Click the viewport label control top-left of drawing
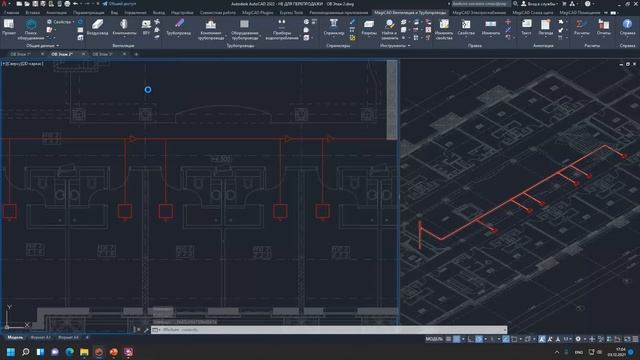Screen dimensions: 640x360 pyautogui.click(x=23, y=64)
